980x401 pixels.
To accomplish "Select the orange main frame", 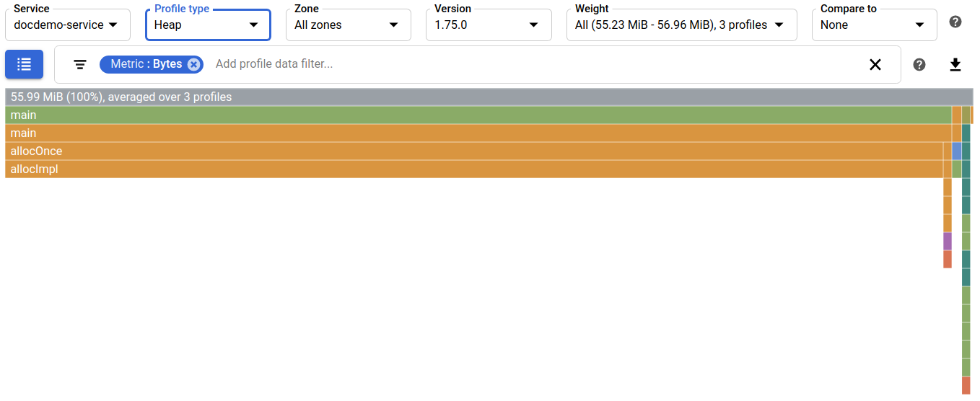I will 476,133.
